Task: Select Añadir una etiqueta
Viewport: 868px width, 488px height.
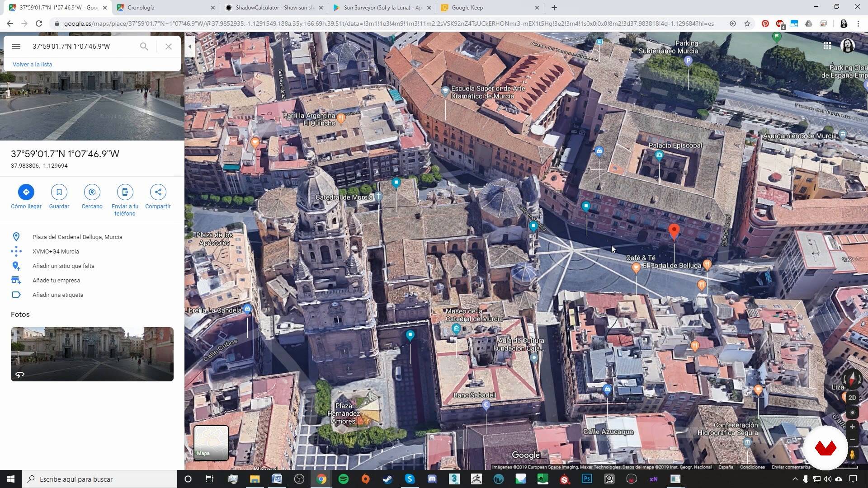Action: click(x=92, y=295)
